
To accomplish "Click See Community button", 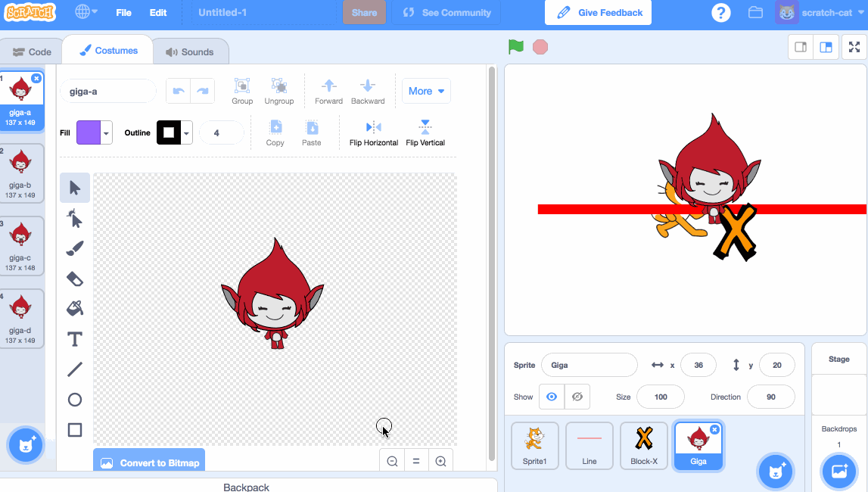I will pyautogui.click(x=446, y=12).
